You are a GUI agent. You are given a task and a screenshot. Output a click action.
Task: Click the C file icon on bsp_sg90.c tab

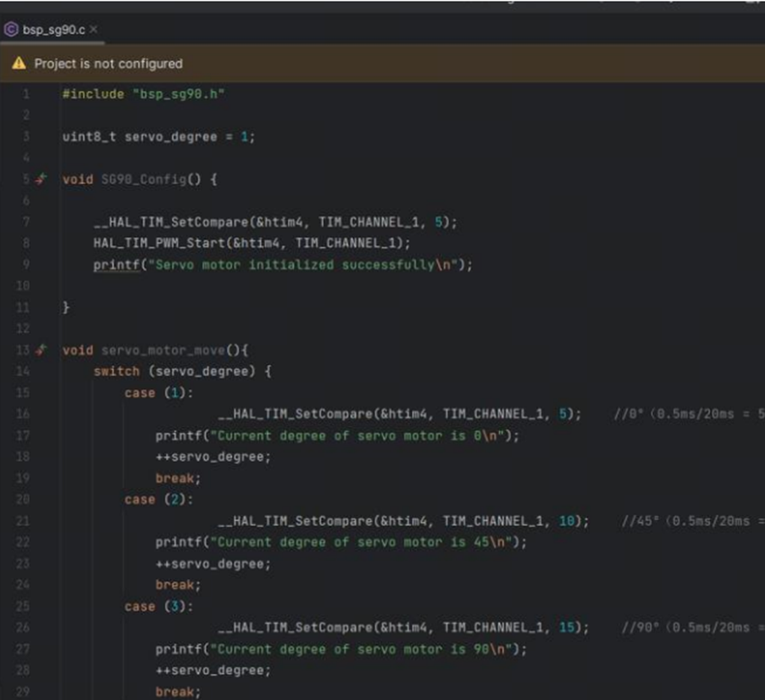point(10,29)
